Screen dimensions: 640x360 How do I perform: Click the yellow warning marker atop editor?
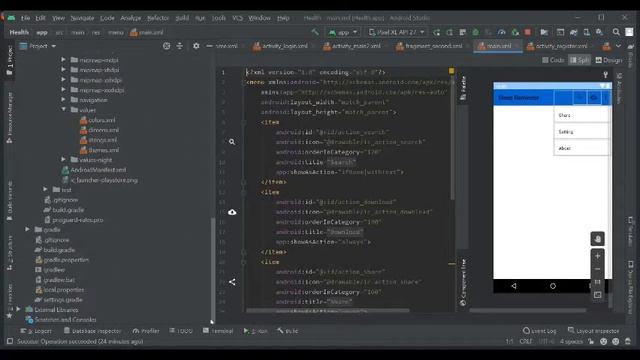click(x=451, y=71)
